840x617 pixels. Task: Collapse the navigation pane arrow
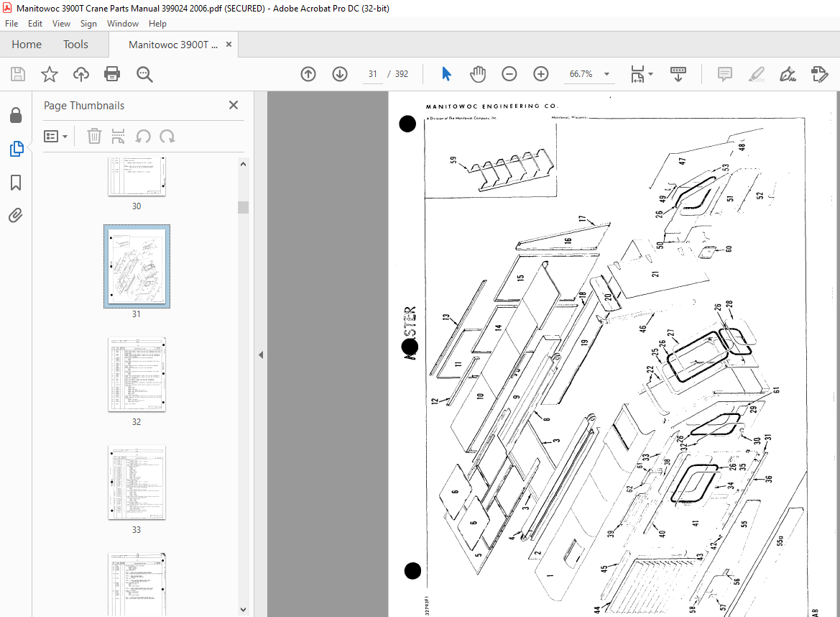pyautogui.click(x=261, y=355)
